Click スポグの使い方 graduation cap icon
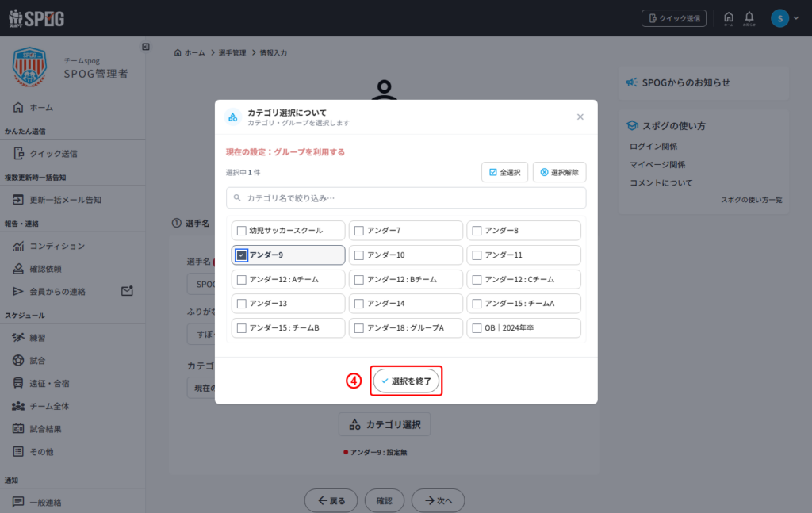Screen dimensions: 812x513 [x=632, y=125]
